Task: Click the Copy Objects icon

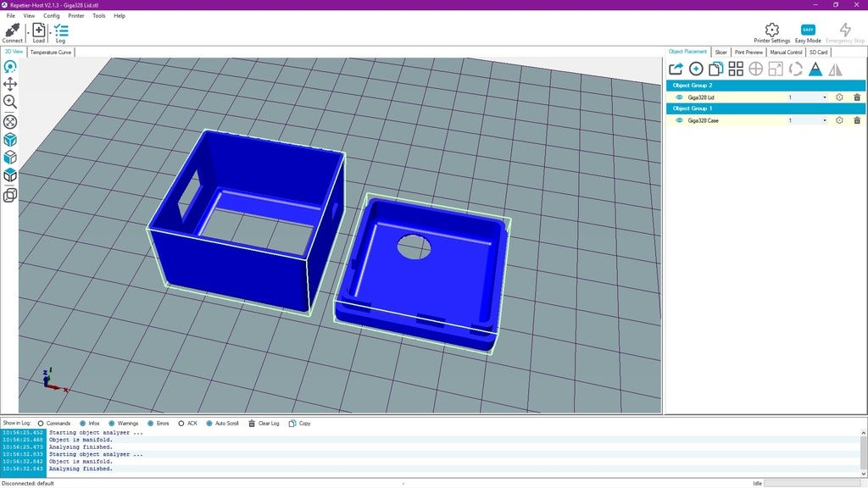Action: [x=715, y=69]
